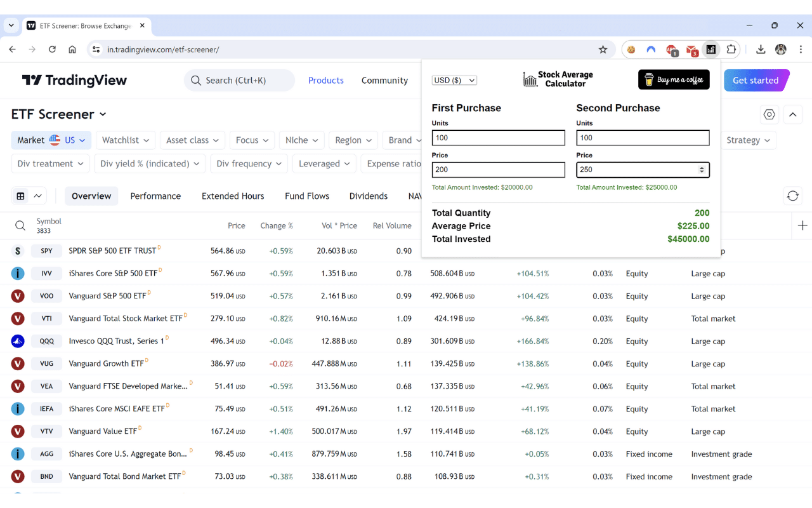Click the add column plus icon

(x=802, y=225)
